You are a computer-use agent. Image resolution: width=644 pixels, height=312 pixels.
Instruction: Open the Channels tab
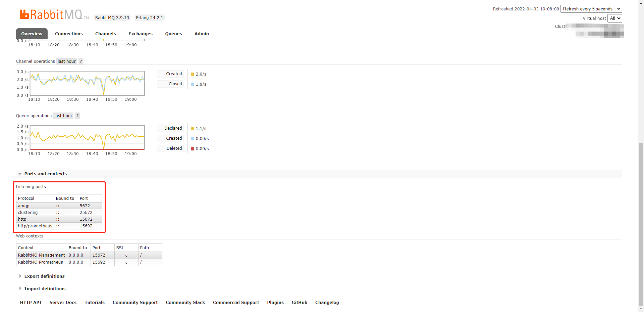106,34
